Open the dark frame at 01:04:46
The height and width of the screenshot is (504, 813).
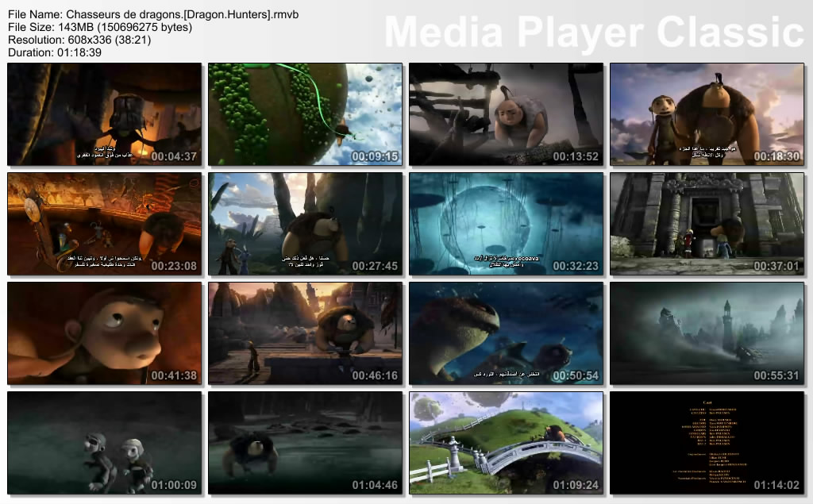click(306, 443)
